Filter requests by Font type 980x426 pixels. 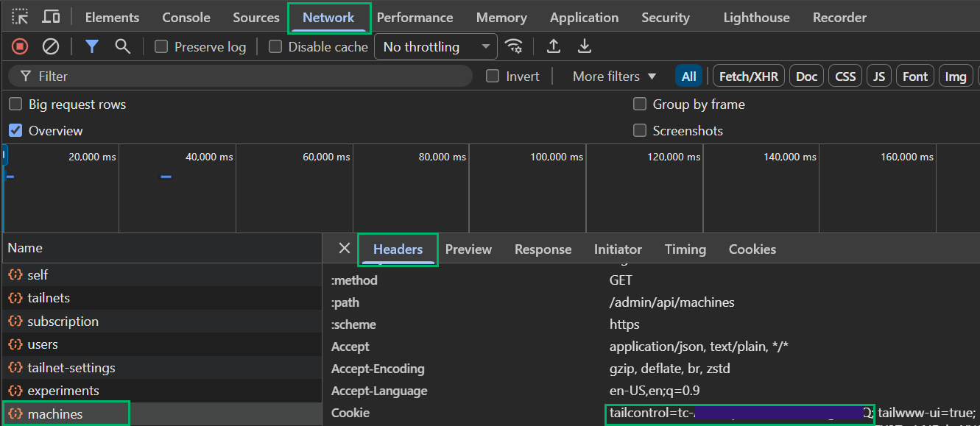click(x=915, y=76)
